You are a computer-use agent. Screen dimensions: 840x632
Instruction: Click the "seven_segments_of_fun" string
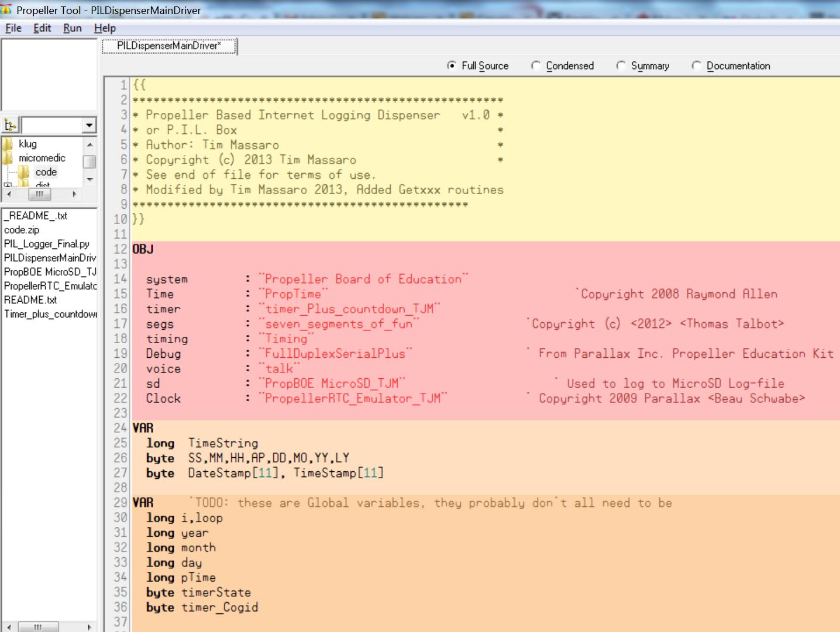[339, 323]
